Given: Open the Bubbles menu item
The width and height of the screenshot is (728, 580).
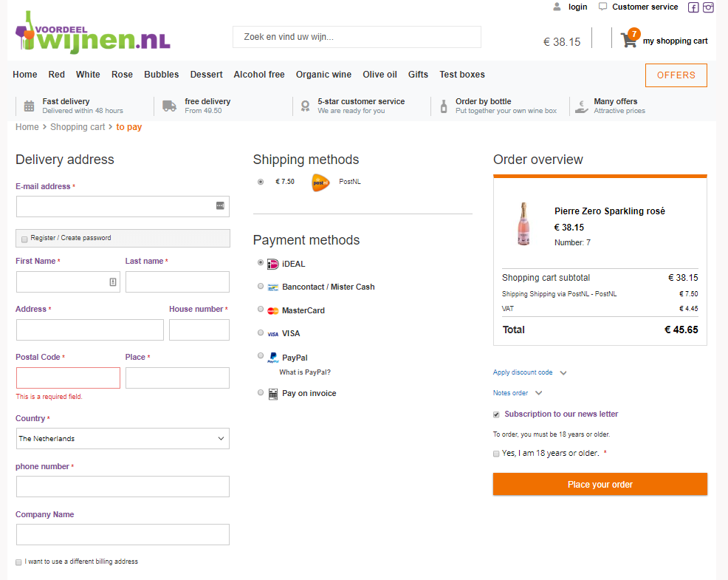Looking at the screenshot, I should tap(161, 75).
